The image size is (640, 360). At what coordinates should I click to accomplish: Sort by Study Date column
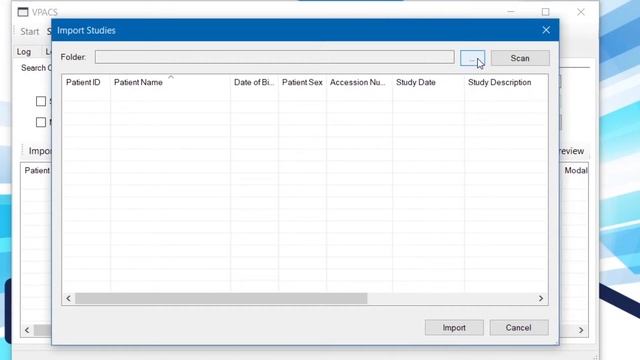click(429, 82)
